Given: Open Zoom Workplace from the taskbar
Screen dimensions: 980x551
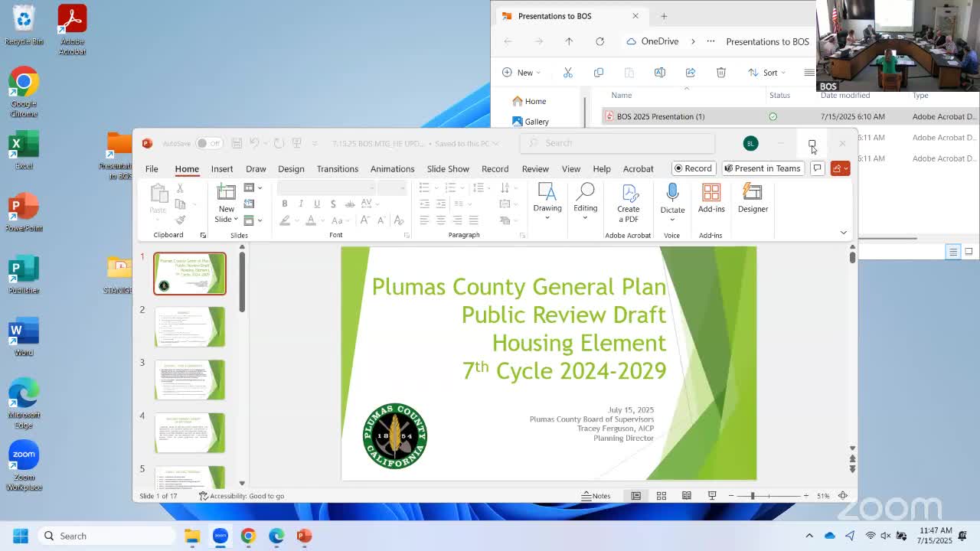Looking at the screenshot, I should (221, 536).
